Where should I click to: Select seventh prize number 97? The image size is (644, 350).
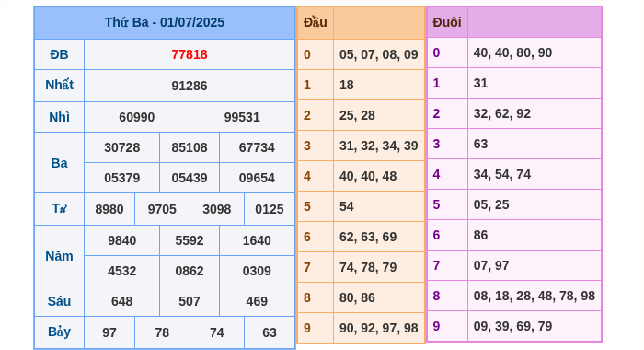click(109, 332)
